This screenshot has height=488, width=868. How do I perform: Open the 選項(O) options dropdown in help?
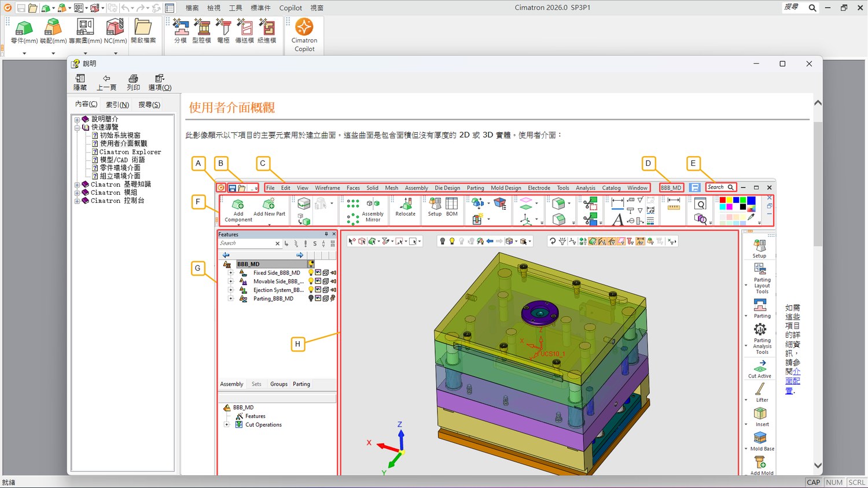click(160, 83)
